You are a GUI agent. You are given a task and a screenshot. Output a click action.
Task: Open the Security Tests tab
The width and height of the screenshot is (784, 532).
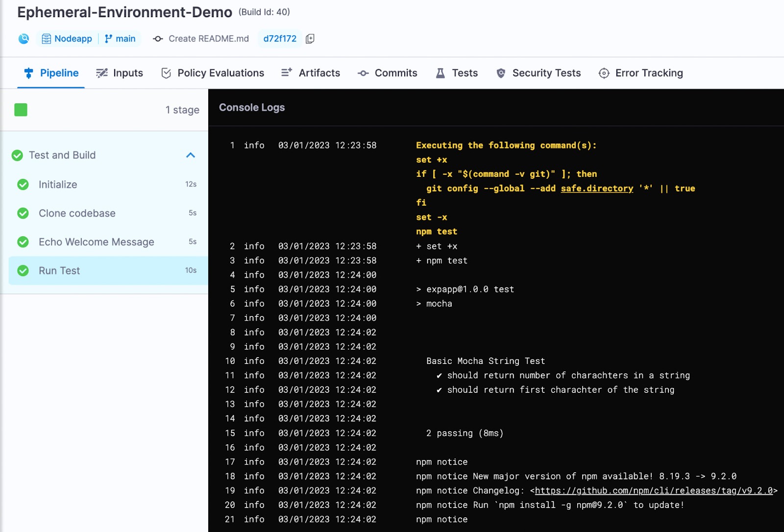(x=539, y=73)
